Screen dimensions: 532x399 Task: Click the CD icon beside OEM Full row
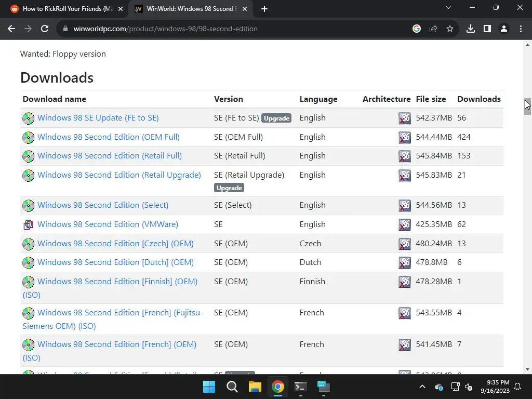pyautogui.click(x=28, y=137)
